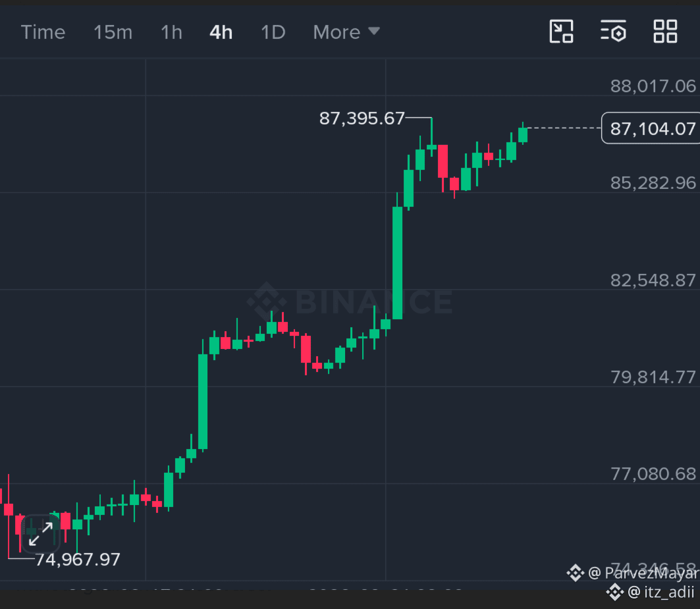The width and height of the screenshot is (700, 609).
Task: Click the 82,548.87 price axis label
Action: click(653, 280)
